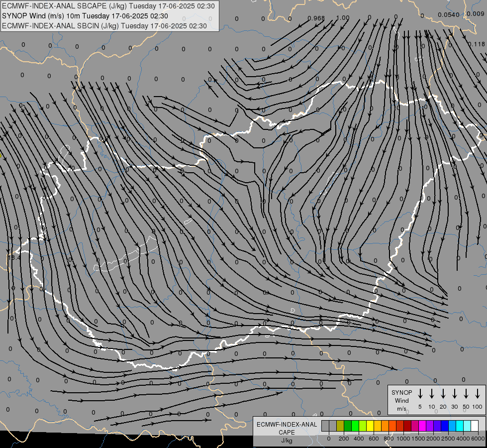
Task: Click the dark red CAPE legend swatch
Action: click(407, 426)
